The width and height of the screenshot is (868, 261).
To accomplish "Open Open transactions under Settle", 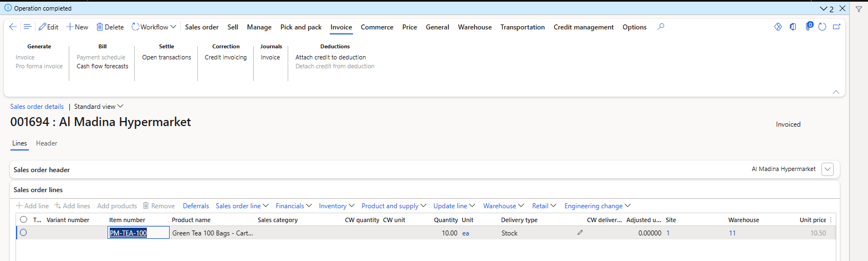I will tap(166, 57).
